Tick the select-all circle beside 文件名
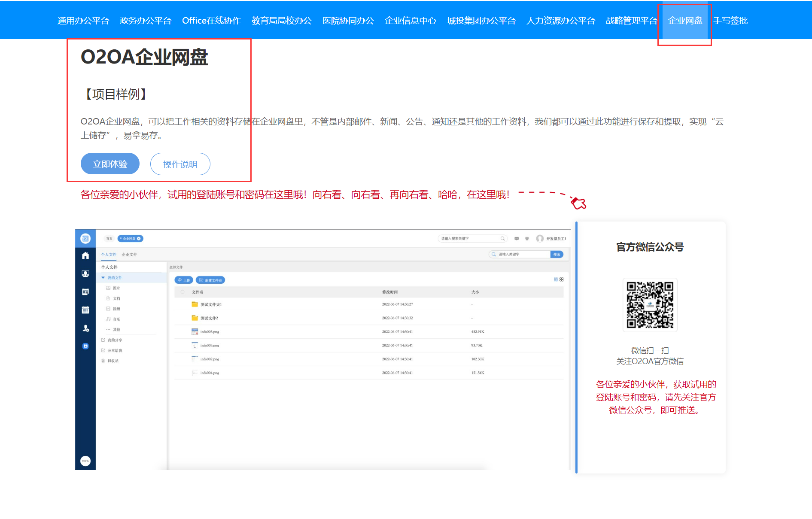Screen dimensions: 812x519 [x=182, y=292]
